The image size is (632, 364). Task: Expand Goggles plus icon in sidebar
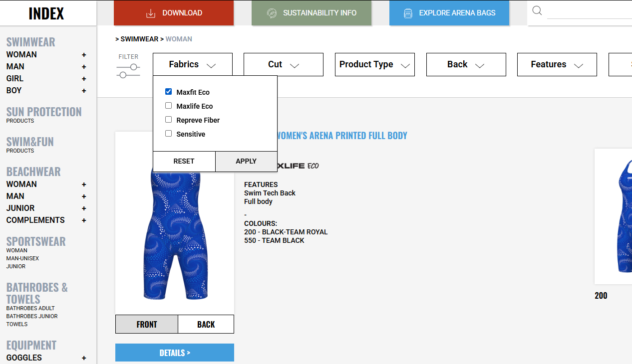[84, 358]
